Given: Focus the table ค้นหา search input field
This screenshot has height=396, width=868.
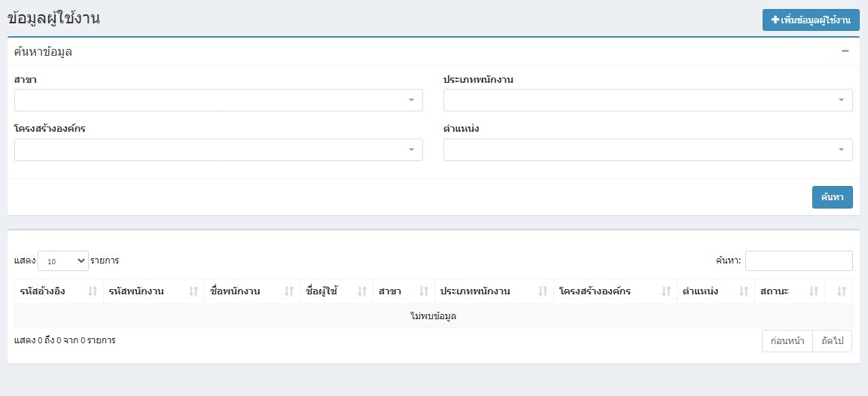Looking at the screenshot, I should 799,260.
